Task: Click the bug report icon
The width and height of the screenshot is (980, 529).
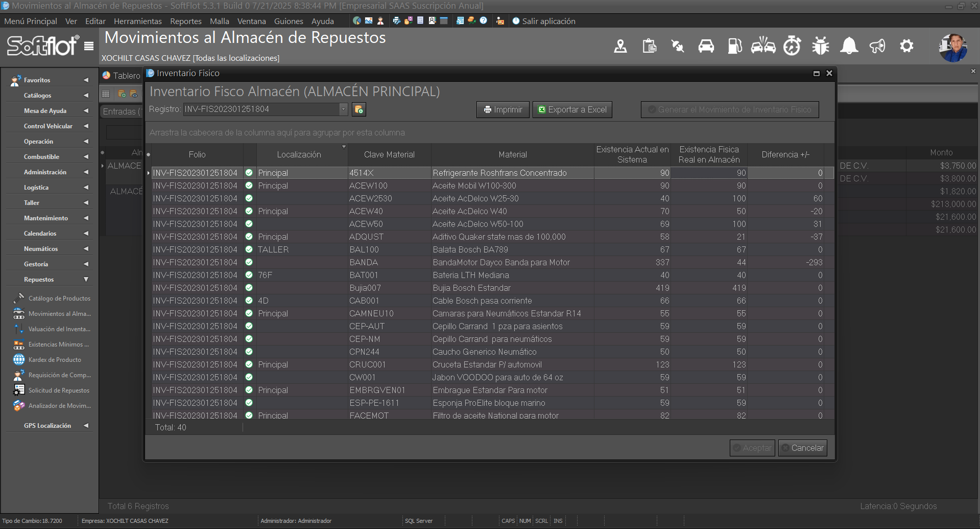Action: coord(820,47)
